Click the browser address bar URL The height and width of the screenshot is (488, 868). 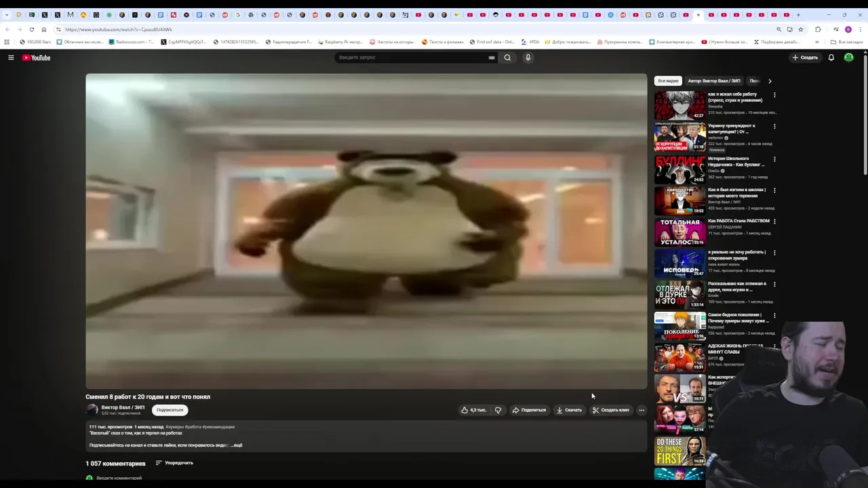click(x=119, y=29)
